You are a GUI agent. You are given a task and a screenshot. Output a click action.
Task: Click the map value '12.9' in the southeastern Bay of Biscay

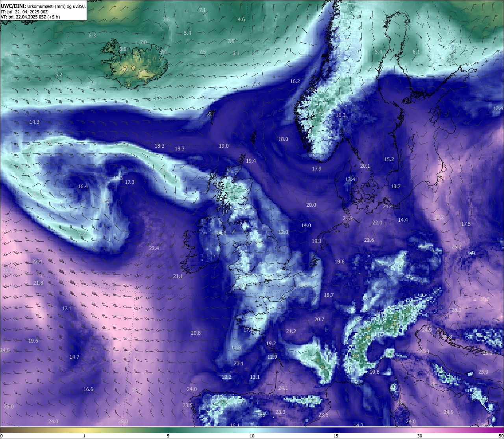coord(272,357)
